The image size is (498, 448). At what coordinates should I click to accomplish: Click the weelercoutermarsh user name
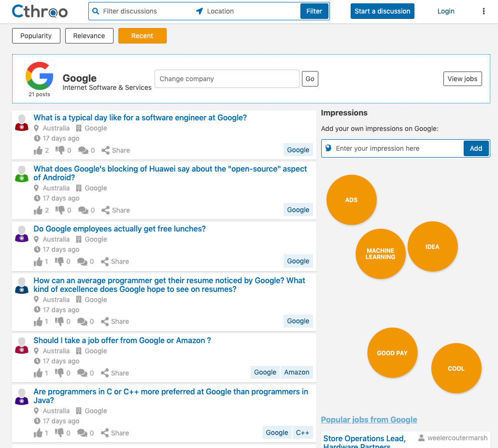457,438
